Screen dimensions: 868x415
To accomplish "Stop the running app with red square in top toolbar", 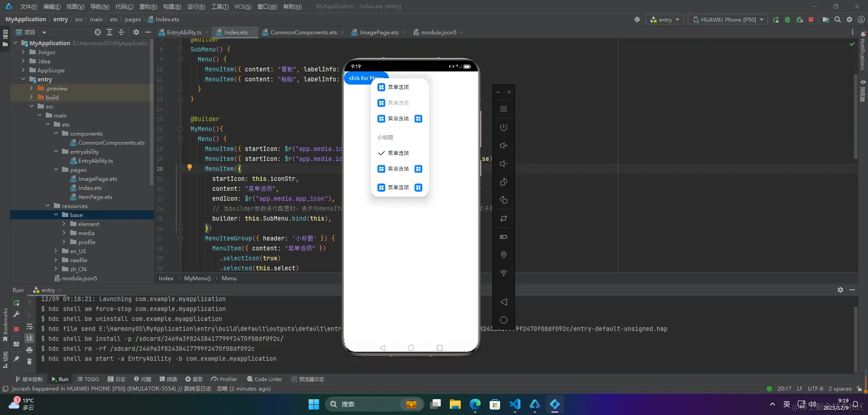I will (x=811, y=20).
